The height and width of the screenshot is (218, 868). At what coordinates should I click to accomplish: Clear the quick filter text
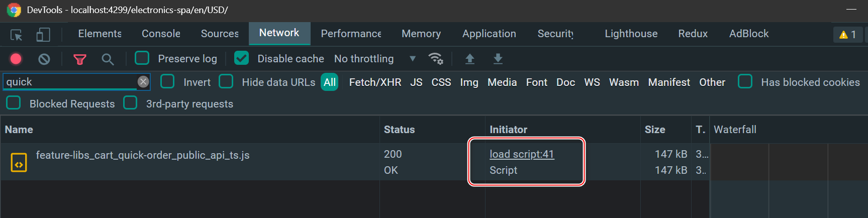tap(143, 82)
